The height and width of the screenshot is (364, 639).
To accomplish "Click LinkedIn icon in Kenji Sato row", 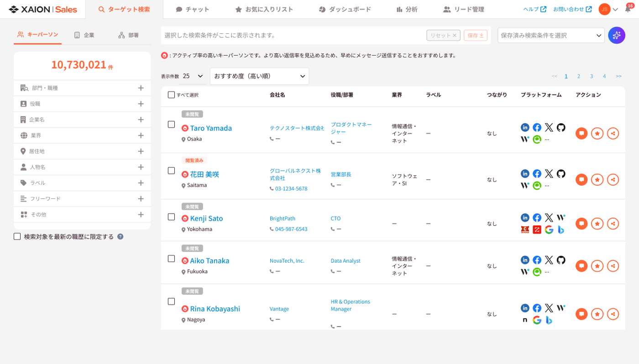I will tap(525, 218).
